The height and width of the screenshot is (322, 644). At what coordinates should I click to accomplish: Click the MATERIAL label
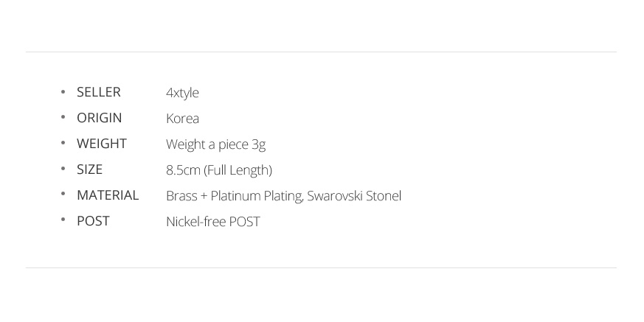(x=108, y=195)
